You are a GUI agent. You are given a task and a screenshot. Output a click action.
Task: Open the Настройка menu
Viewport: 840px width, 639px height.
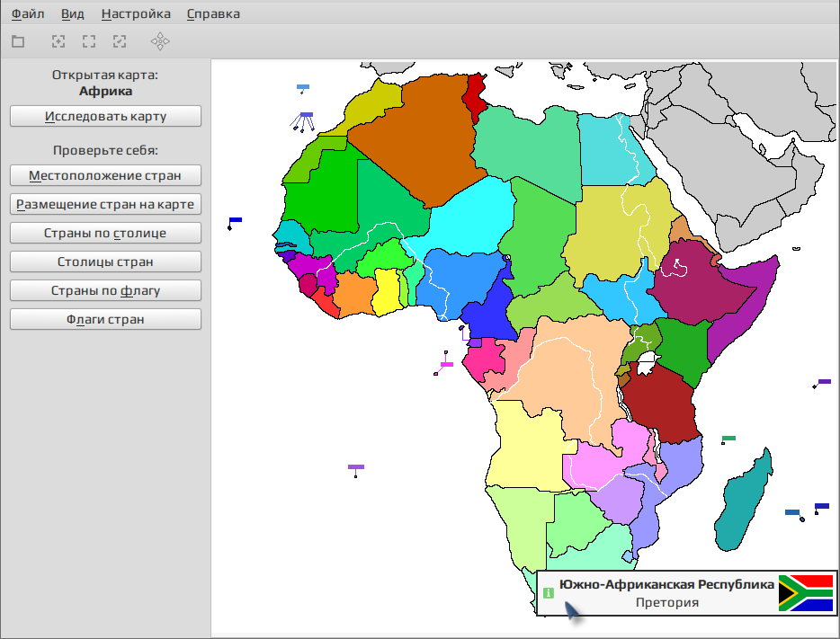point(136,13)
